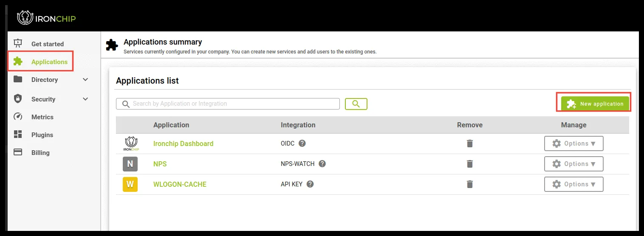644x236 pixels.
Task: Click the OIDC integration text
Action: coord(288,143)
